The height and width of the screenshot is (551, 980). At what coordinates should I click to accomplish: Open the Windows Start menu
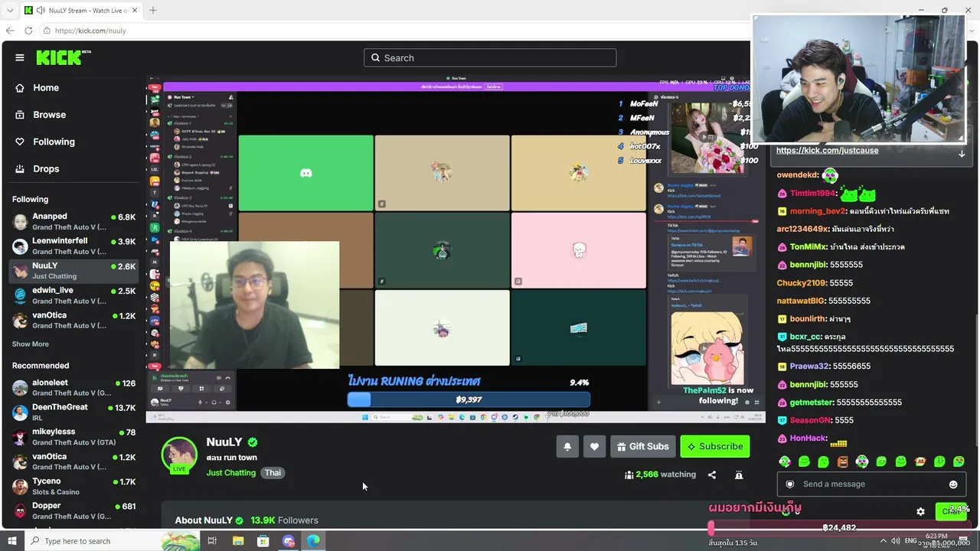tap(11, 541)
